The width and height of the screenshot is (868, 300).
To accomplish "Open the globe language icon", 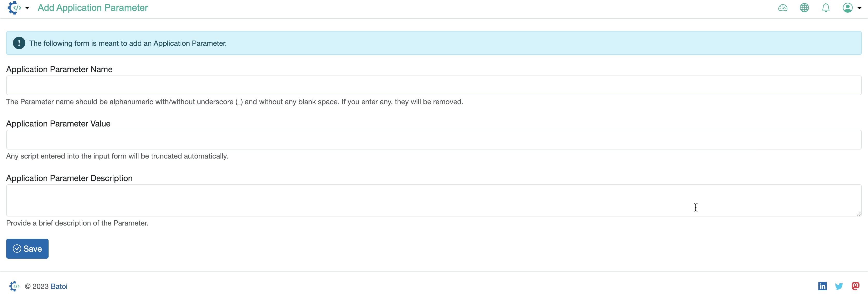I will tap(804, 8).
